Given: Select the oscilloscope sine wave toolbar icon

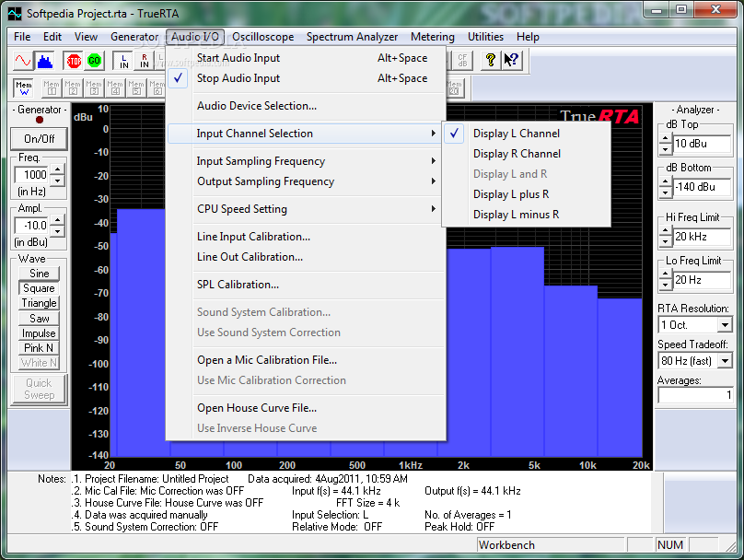Looking at the screenshot, I should (23, 61).
